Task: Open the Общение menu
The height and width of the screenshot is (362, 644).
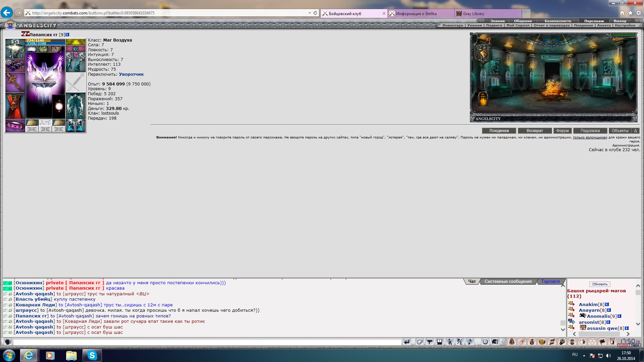Action: tap(523, 21)
